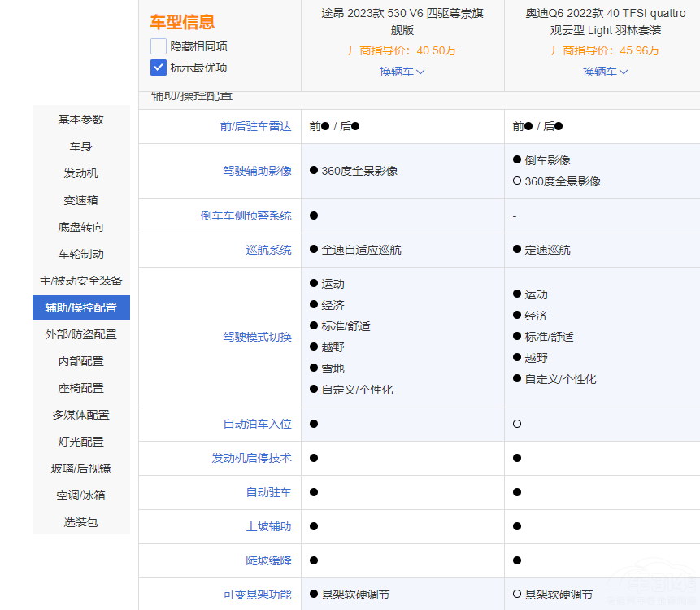Screen dimensions: 700x610
Task: Click the 奥迪Q6 2022款 model title
Action: (605, 22)
